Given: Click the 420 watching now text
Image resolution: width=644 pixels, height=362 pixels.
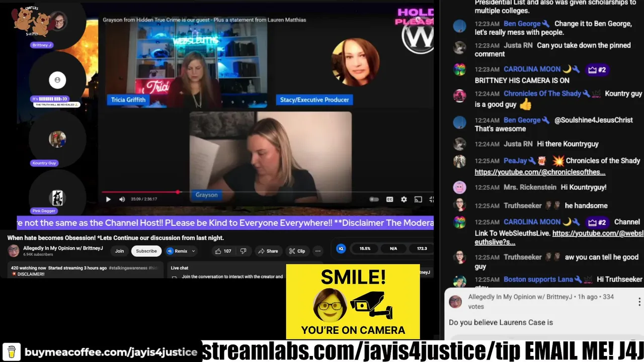Looking at the screenshot, I should pos(29,268).
